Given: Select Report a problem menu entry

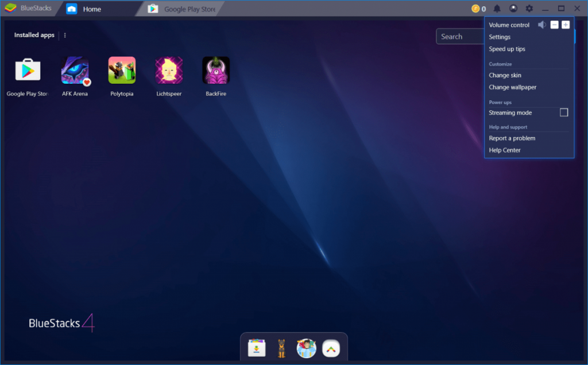Looking at the screenshot, I should coord(512,138).
